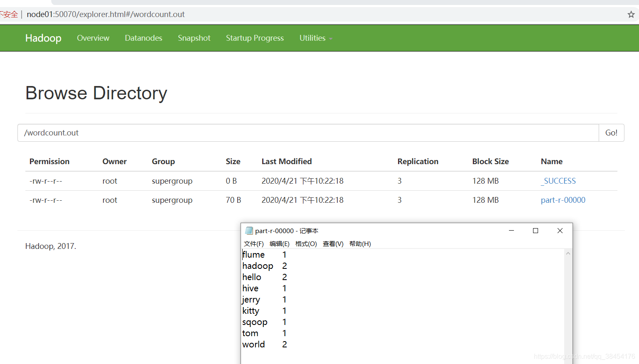Click the Group column header
The image size is (639, 364).
[x=163, y=161]
